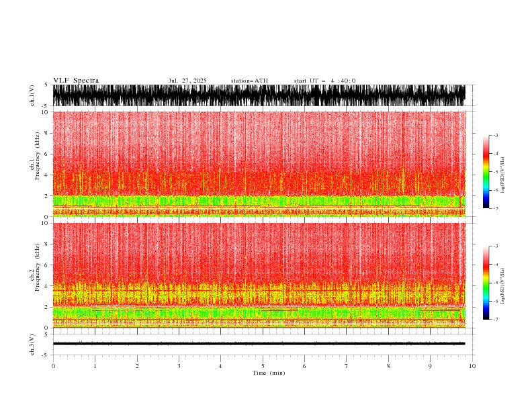
Task: Click the "5" volt tick on ch.1(V) axis
Action: [46, 85]
